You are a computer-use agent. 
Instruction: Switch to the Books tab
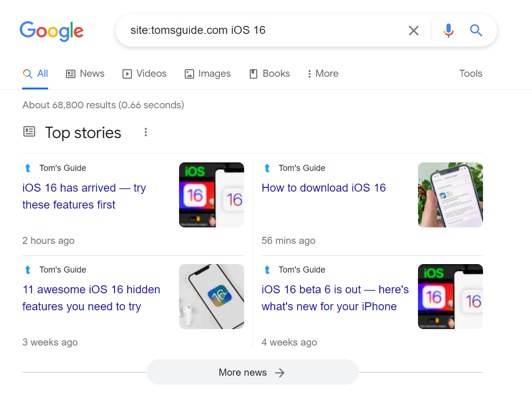(270, 73)
